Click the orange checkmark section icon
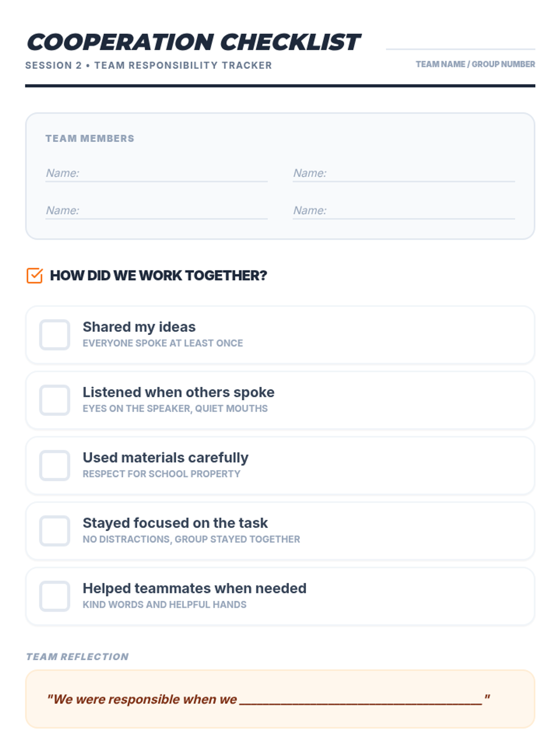Screen dimensions: 560x747 pyautogui.click(x=35, y=275)
